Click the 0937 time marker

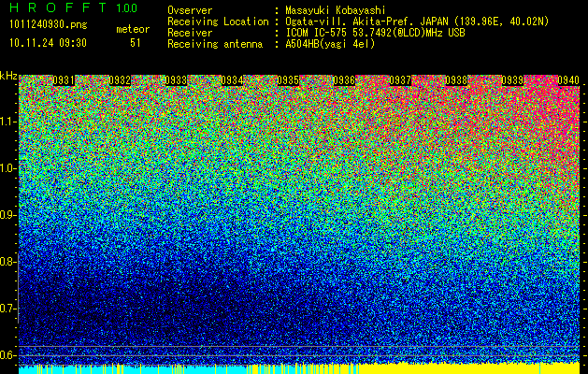[400, 80]
